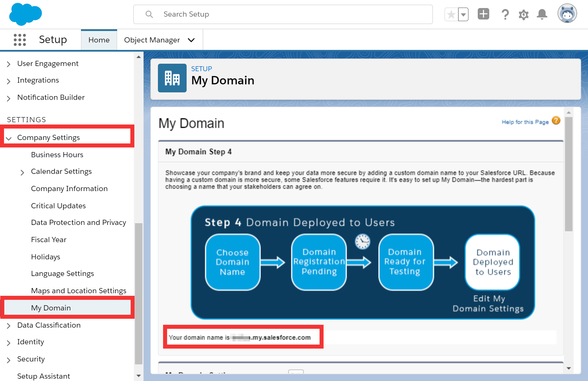The height and width of the screenshot is (381, 588).
Task: Open Fiscal Year settings
Action: tap(49, 240)
